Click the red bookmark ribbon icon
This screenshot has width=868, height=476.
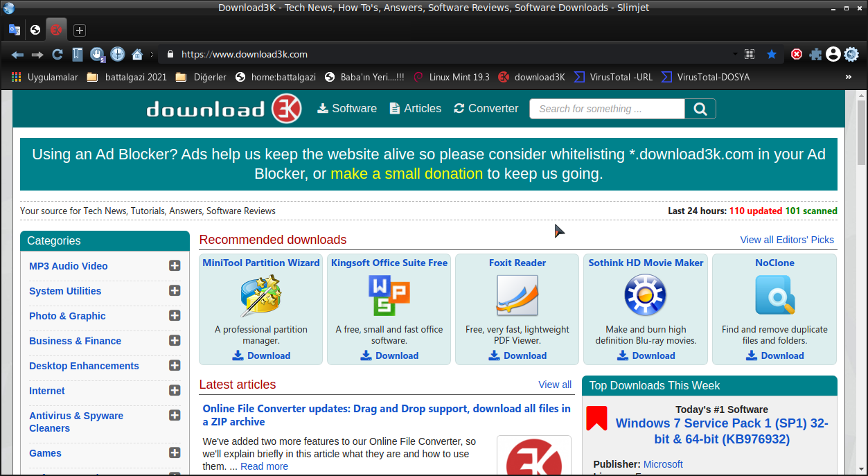[x=596, y=418]
